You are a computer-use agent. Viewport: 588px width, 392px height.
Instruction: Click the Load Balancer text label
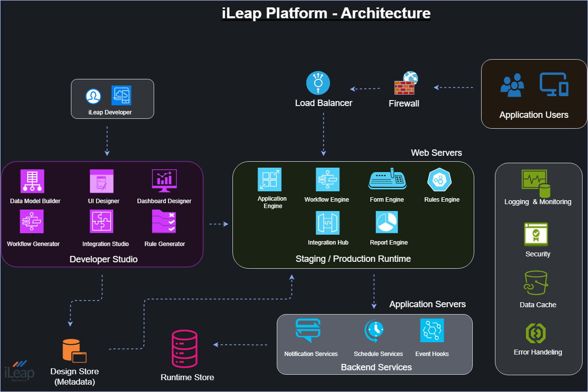click(x=324, y=103)
